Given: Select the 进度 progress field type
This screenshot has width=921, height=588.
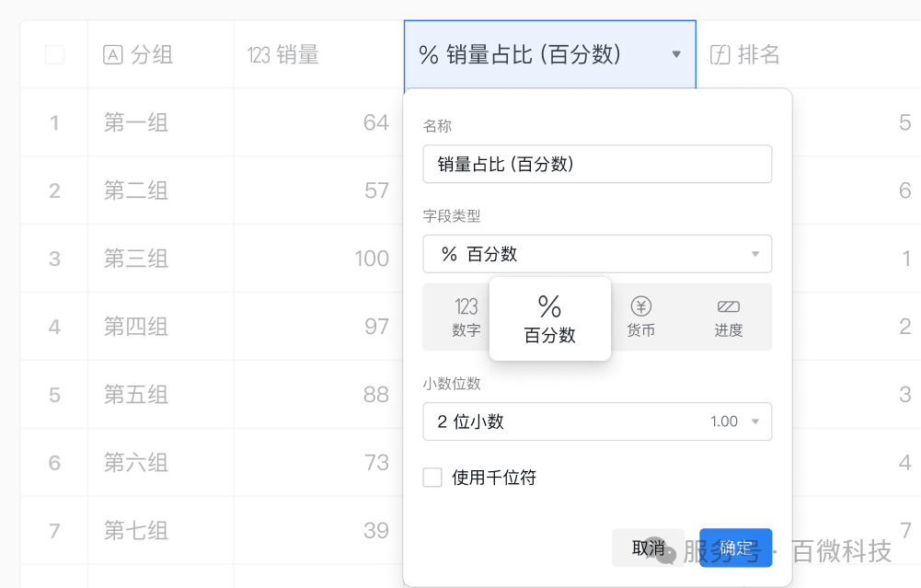Looking at the screenshot, I should (x=728, y=317).
